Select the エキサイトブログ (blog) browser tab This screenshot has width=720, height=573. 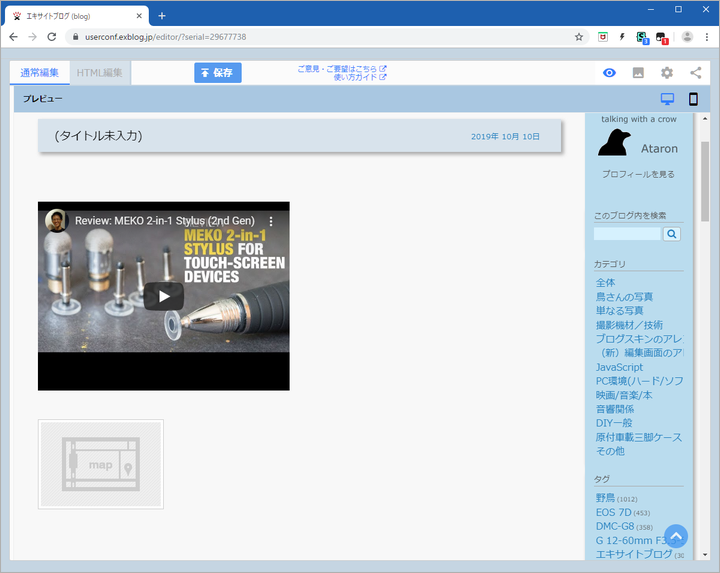77,16
